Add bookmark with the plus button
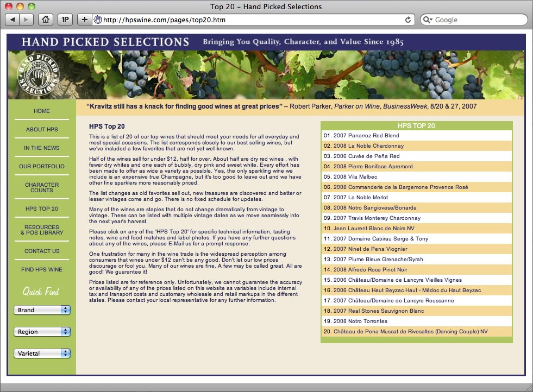This screenshot has width=533, height=392. pos(84,20)
